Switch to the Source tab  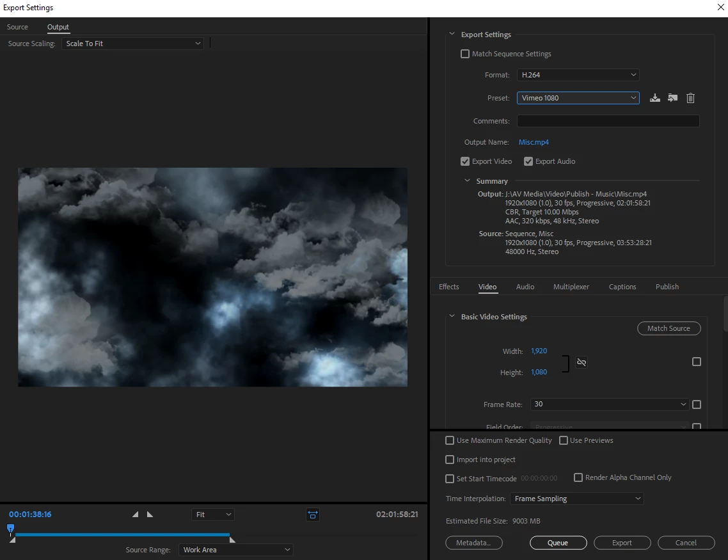pyautogui.click(x=17, y=27)
